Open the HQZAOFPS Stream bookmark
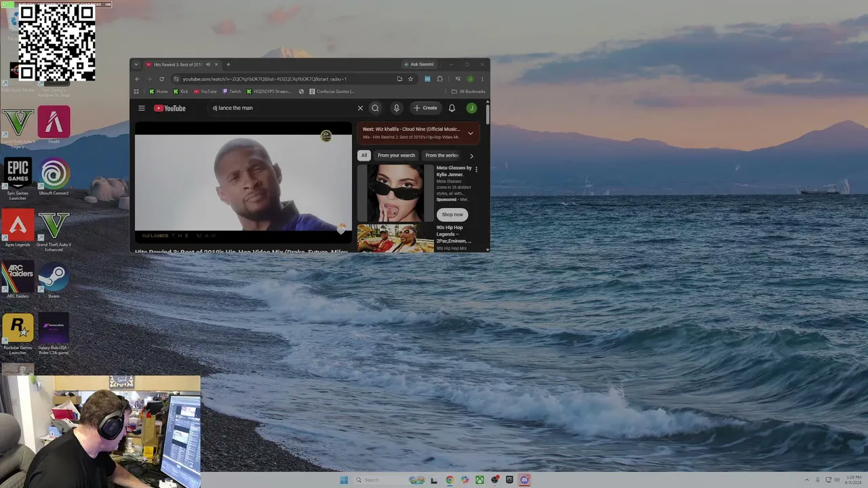This screenshot has width=868, height=488. [x=268, y=91]
